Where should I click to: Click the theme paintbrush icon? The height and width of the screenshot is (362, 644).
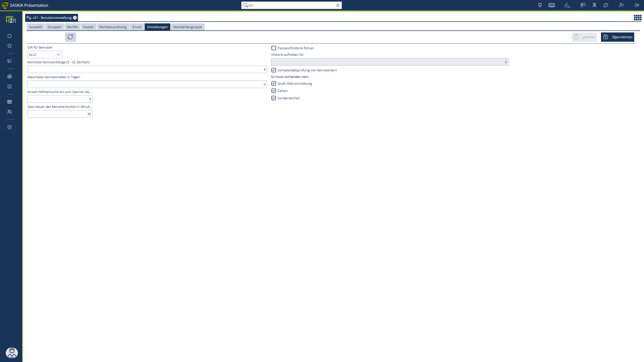pyautogui.click(x=540, y=5)
